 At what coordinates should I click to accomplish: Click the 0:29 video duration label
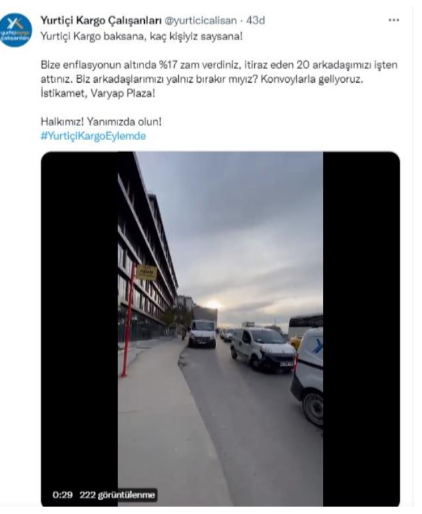[x=63, y=495]
